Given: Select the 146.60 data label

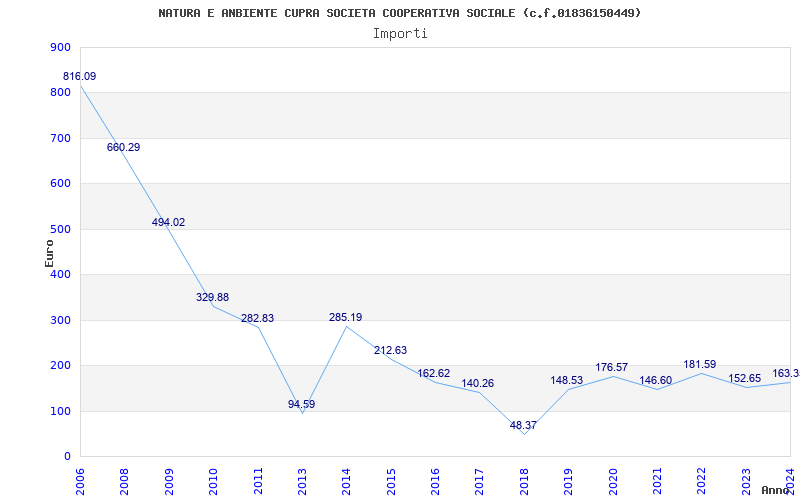Looking at the screenshot, I should click(656, 381).
